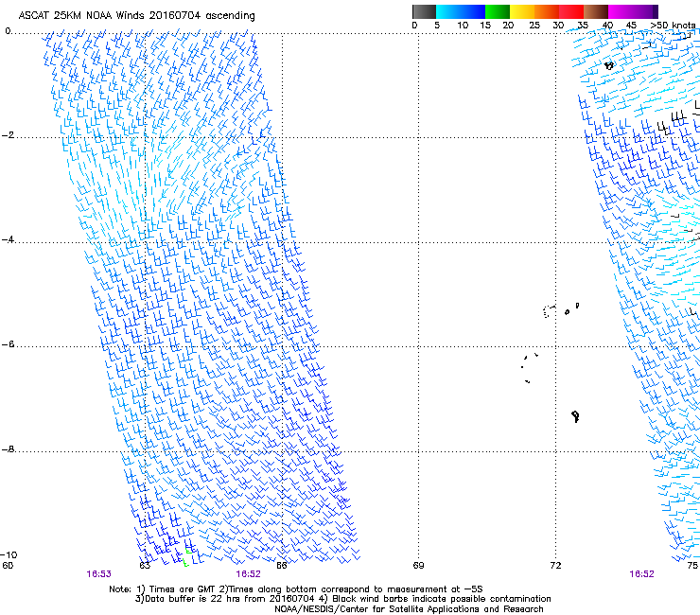Click the brown 35-40 knots color band

click(596, 11)
